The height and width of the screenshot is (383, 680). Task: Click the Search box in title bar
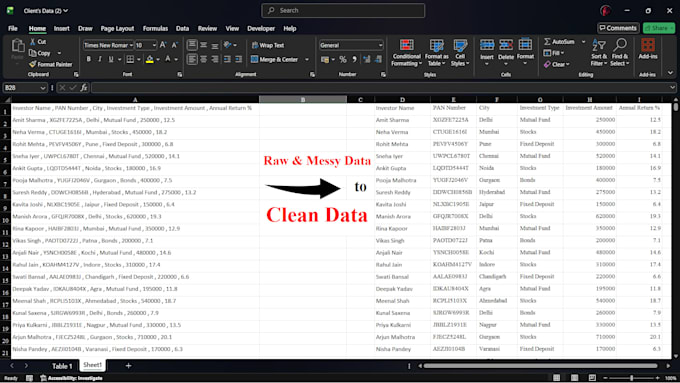pos(343,10)
